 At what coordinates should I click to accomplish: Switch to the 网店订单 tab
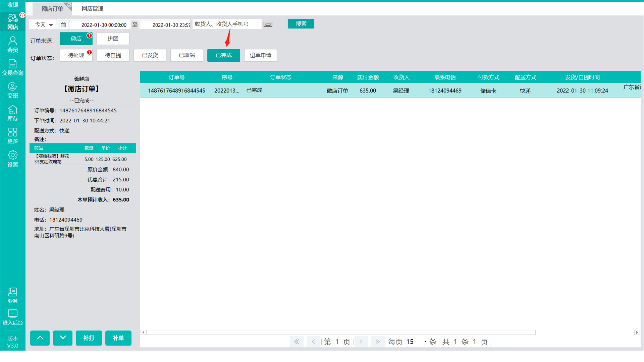click(52, 9)
